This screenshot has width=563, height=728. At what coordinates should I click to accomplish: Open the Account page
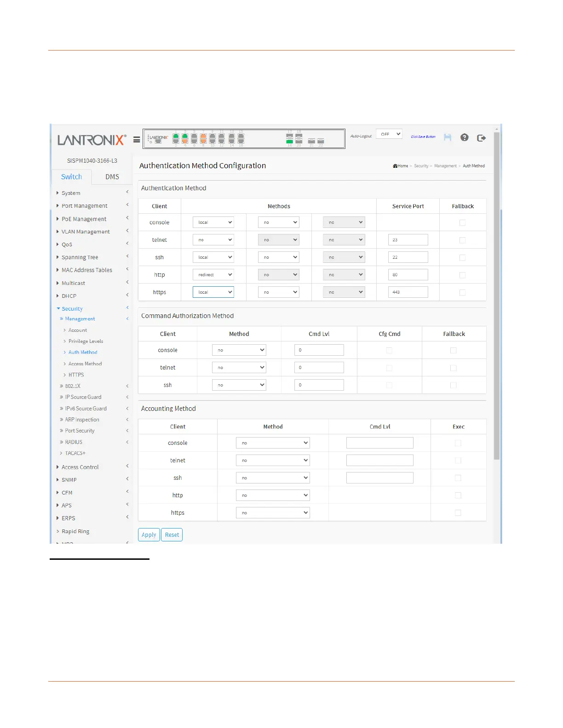pyautogui.click(x=77, y=330)
